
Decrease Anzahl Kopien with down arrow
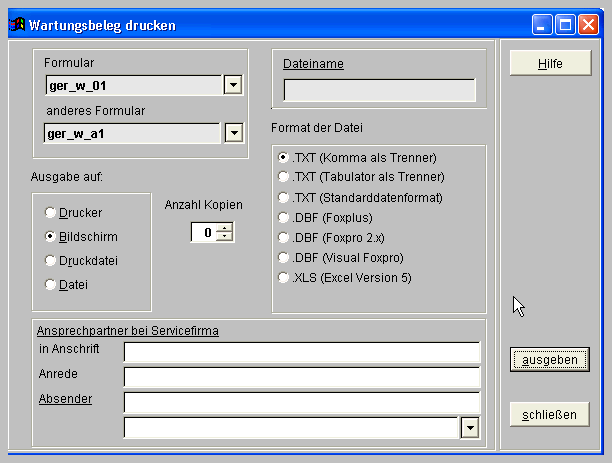pos(225,237)
